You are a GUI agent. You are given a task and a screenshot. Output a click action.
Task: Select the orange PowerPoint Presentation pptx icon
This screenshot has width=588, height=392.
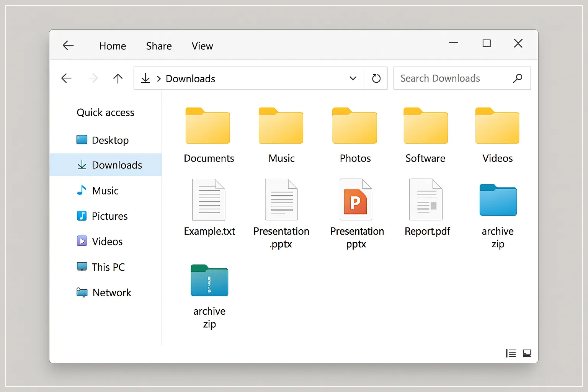click(356, 199)
